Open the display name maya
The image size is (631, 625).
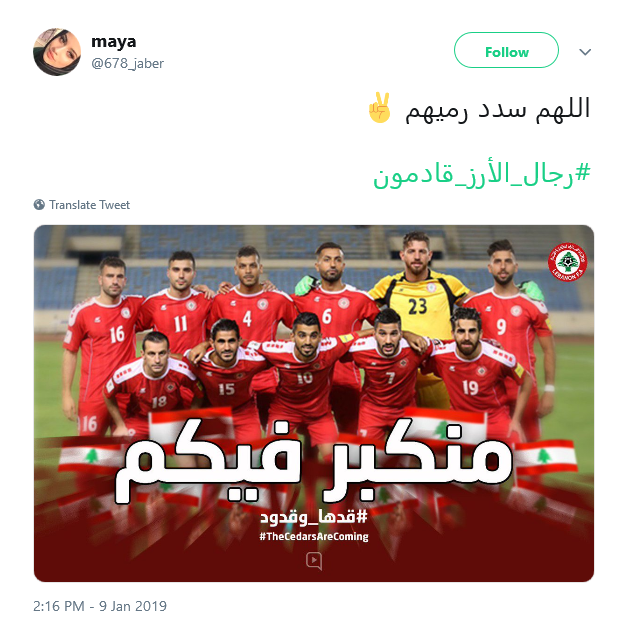point(113,42)
